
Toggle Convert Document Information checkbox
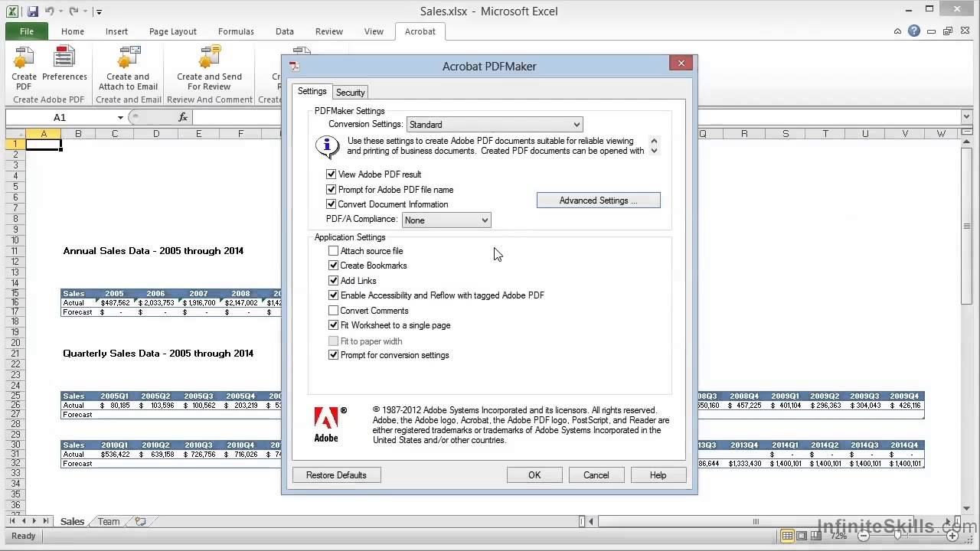point(332,204)
